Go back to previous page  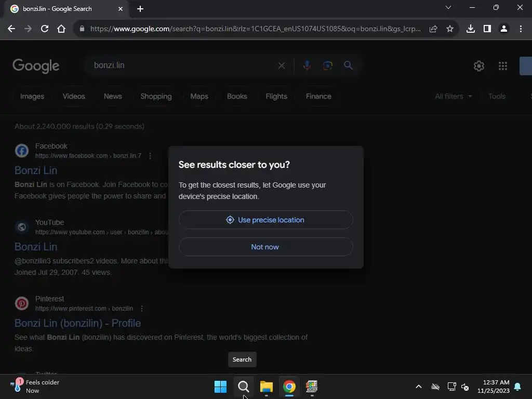pos(11,29)
